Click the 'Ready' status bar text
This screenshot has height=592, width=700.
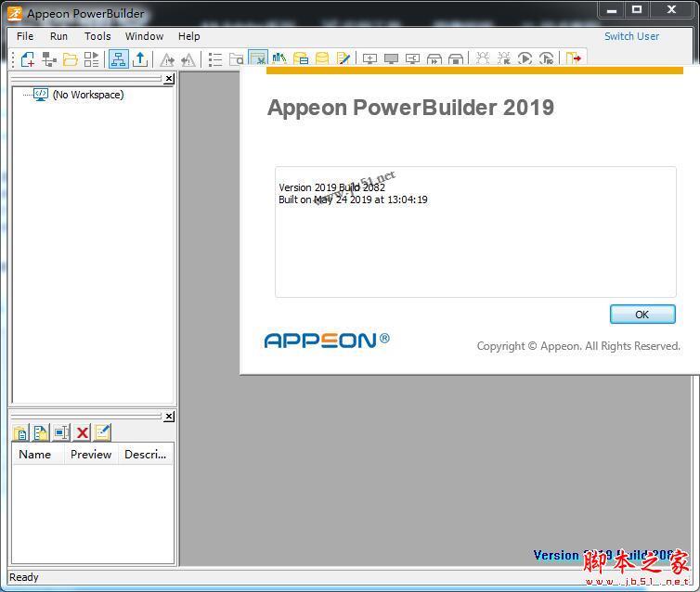tap(23, 577)
